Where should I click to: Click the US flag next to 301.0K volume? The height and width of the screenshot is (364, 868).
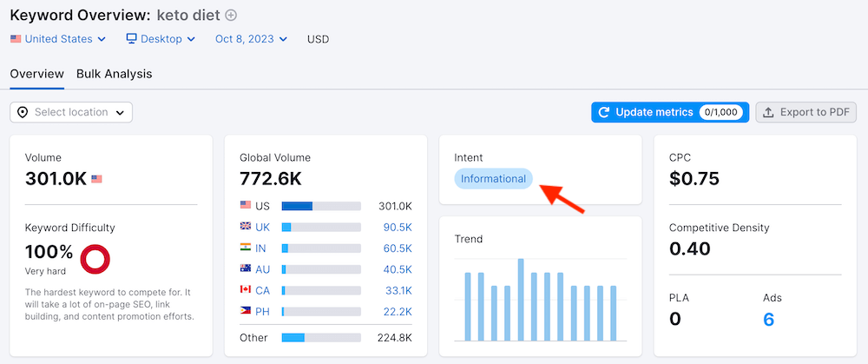[96, 179]
